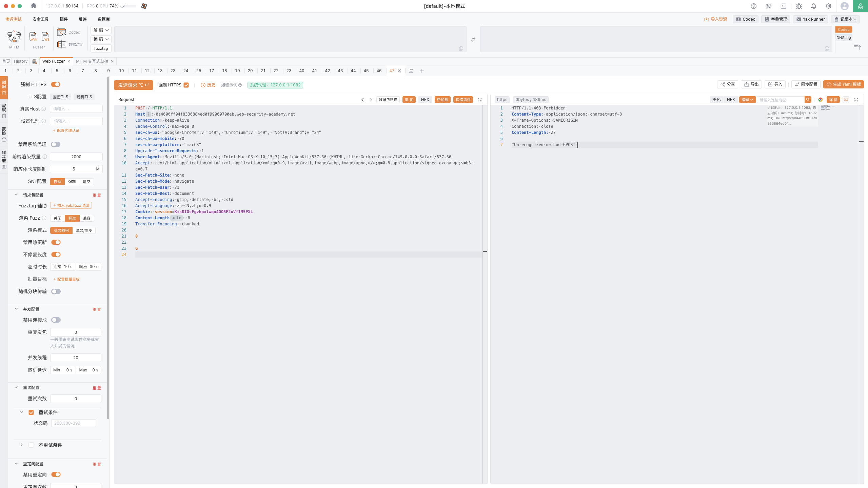Viewport: 868px width, 488px height.
Task: Toggle 禁用热更新 switch
Action: pos(56,242)
